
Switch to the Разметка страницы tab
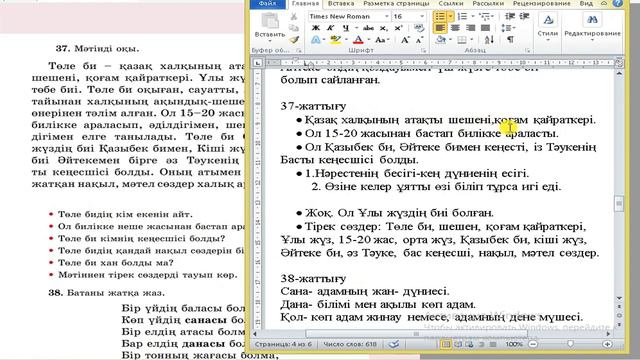pyautogui.click(x=396, y=3)
